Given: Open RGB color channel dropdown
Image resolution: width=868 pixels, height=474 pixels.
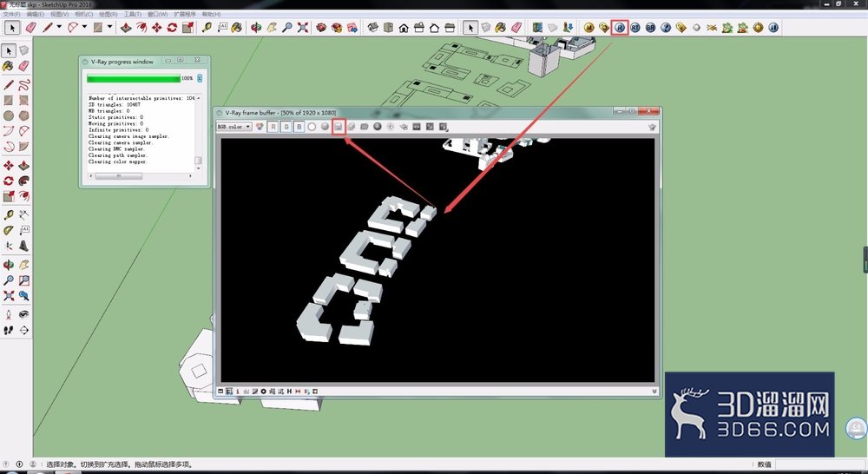Looking at the screenshot, I should (x=233, y=127).
